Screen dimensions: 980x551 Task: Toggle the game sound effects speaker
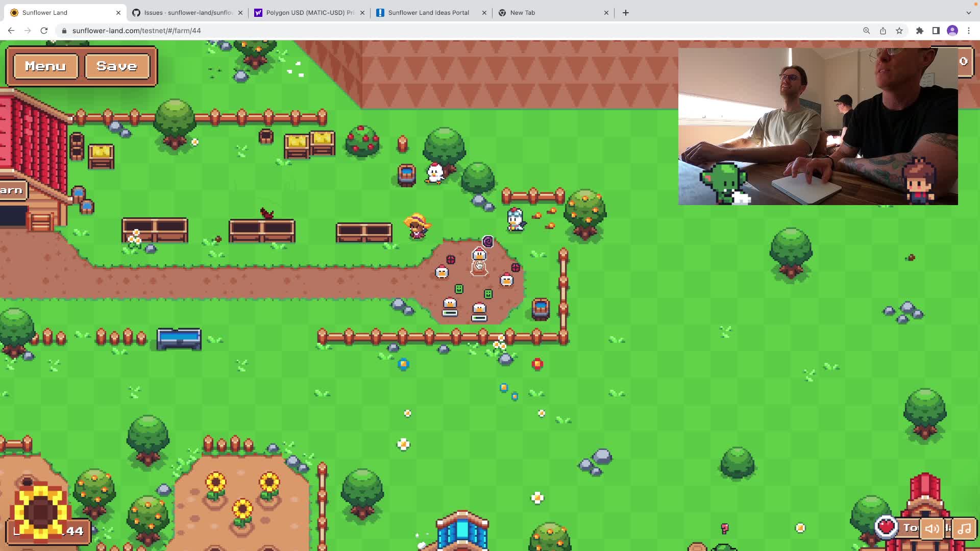[x=933, y=529]
